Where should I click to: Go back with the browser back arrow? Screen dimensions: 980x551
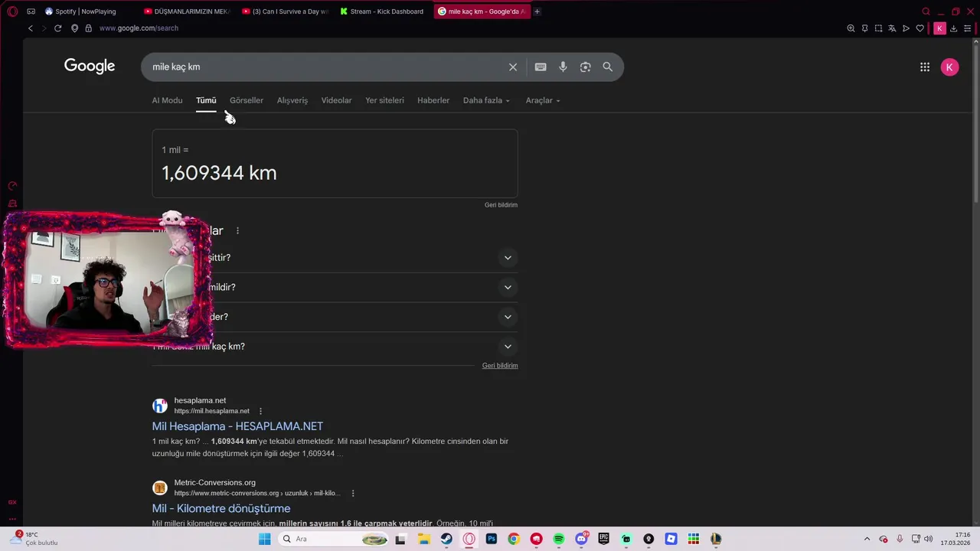(x=31, y=28)
